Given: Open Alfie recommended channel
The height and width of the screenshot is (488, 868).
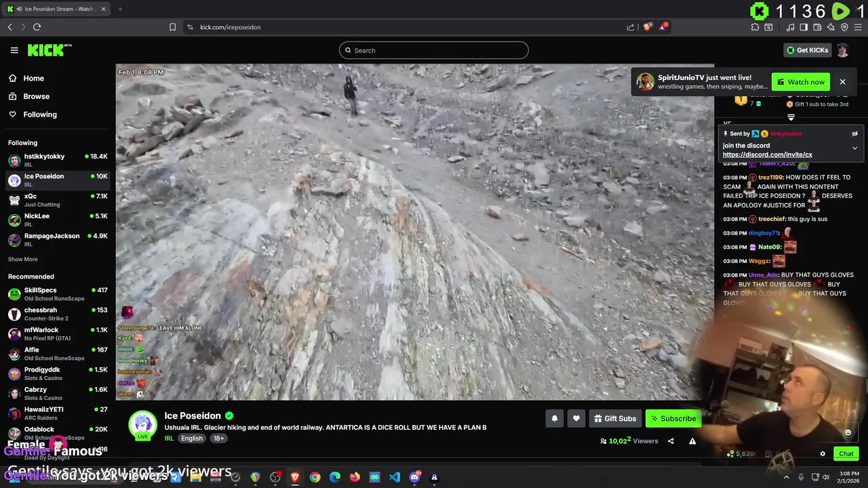Looking at the screenshot, I should point(58,353).
